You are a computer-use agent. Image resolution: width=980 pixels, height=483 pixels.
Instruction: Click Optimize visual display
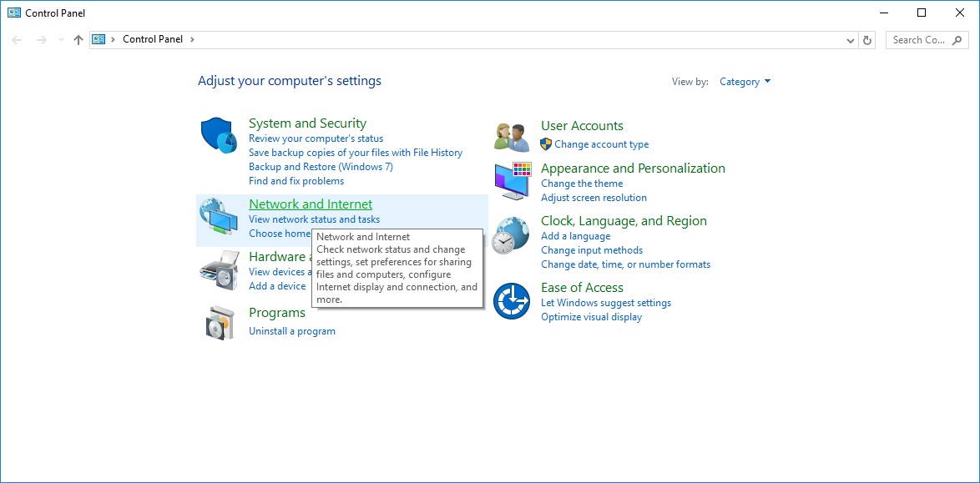(591, 318)
